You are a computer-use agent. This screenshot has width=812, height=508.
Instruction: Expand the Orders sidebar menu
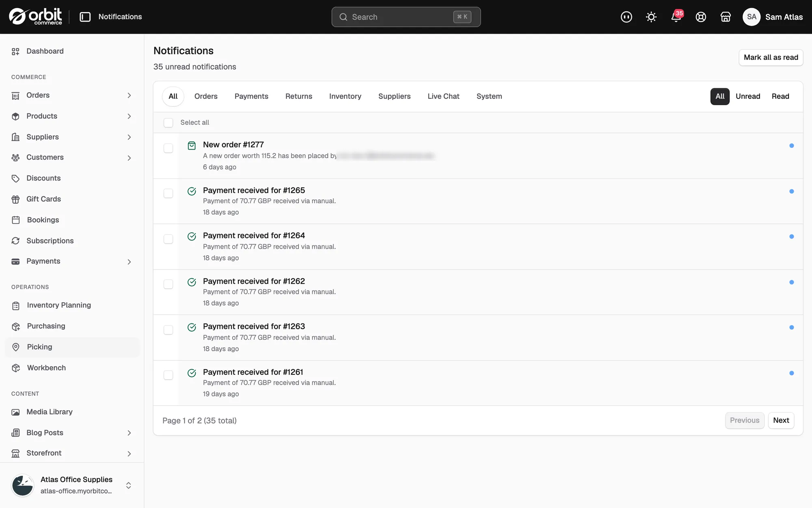click(x=129, y=96)
